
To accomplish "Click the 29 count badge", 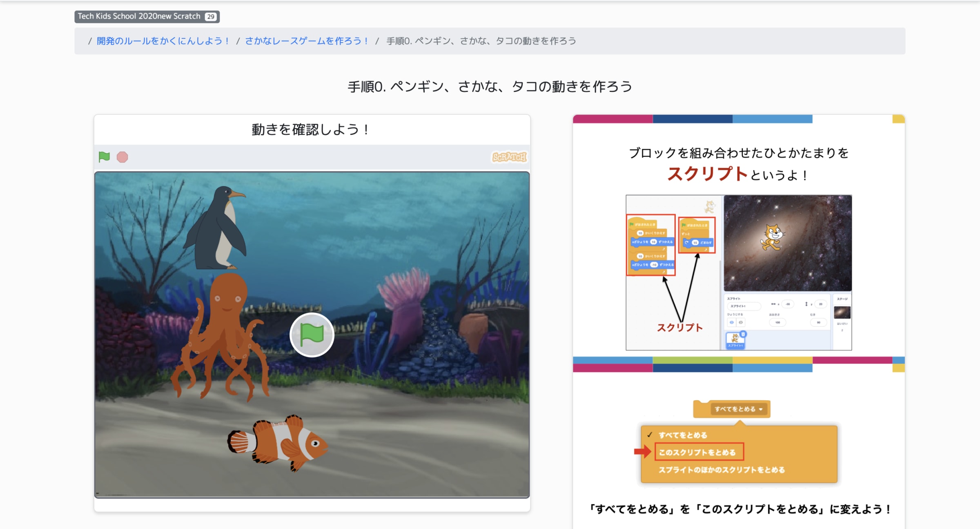I will coord(211,17).
